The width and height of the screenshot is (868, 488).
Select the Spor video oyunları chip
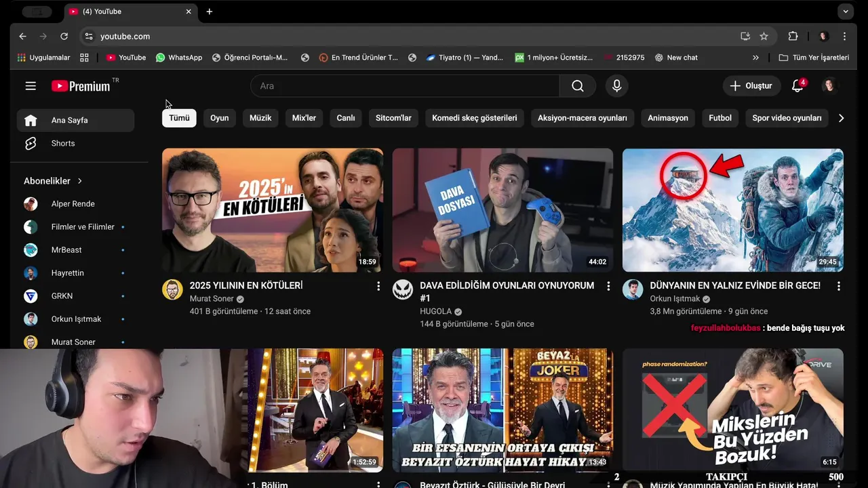click(x=787, y=118)
